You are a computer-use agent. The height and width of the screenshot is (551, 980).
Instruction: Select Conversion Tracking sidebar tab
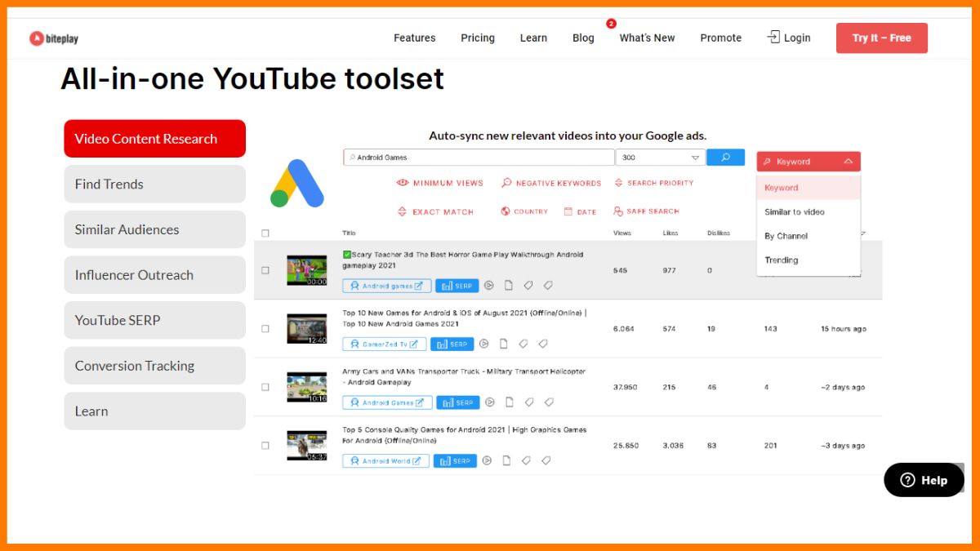tap(155, 366)
